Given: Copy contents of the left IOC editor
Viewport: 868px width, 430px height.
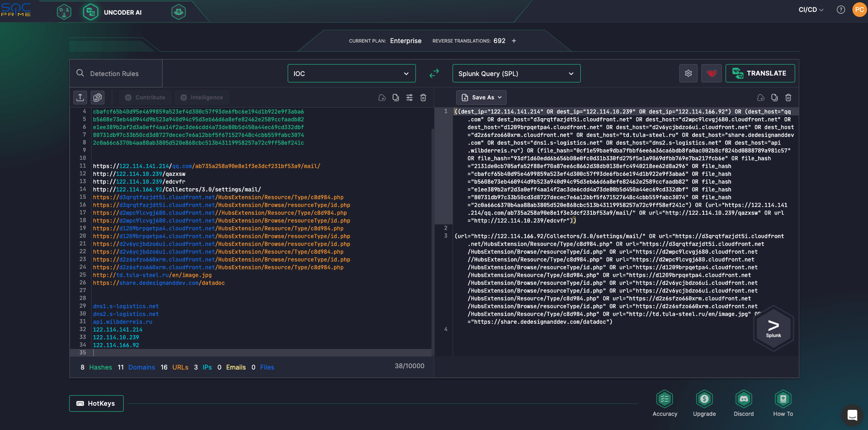Looking at the screenshot, I should (395, 97).
